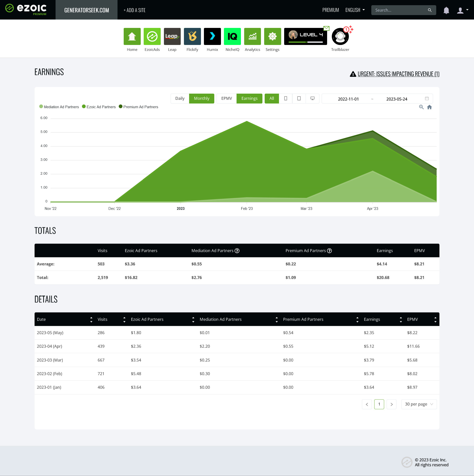Launch the Leap tool icon
The width and height of the screenshot is (474, 476).
pyautogui.click(x=172, y=36)
